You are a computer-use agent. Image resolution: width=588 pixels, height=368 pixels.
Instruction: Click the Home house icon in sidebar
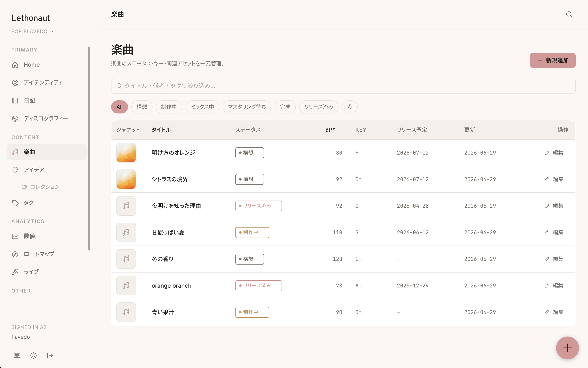click(15, 65)
